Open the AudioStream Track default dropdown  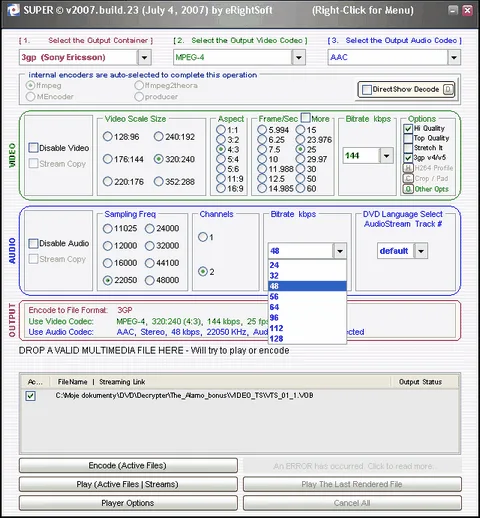tap(421, 251)
